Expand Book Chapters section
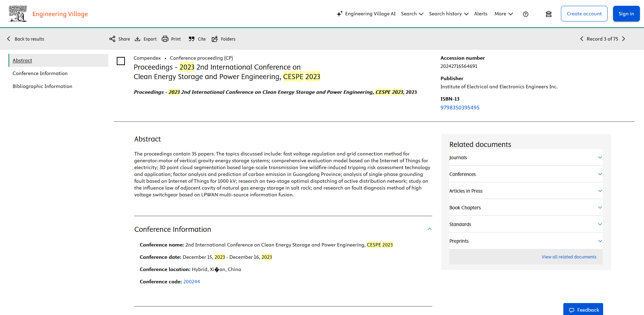This screenshot has height=315, width=644. (526, 208)
